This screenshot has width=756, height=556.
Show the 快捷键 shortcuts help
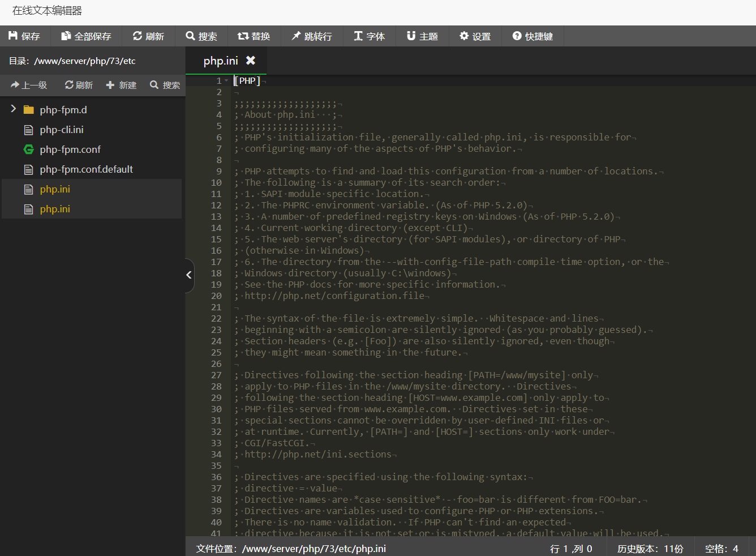532,36
